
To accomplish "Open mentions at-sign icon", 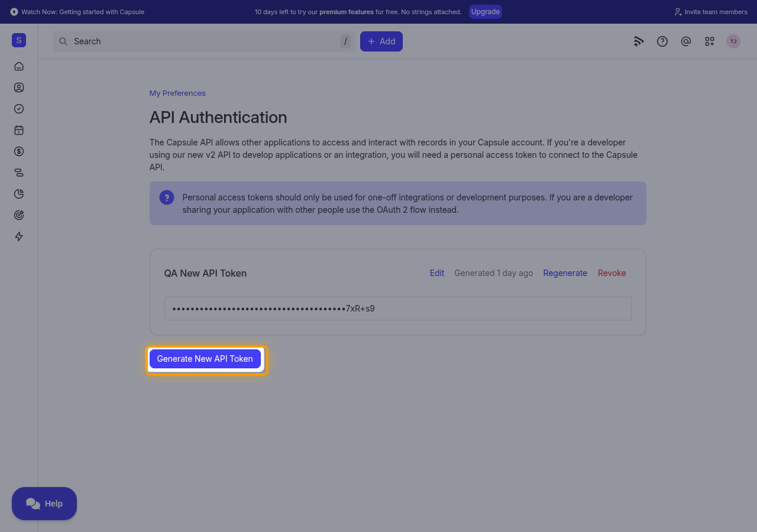I will (686, 41).
